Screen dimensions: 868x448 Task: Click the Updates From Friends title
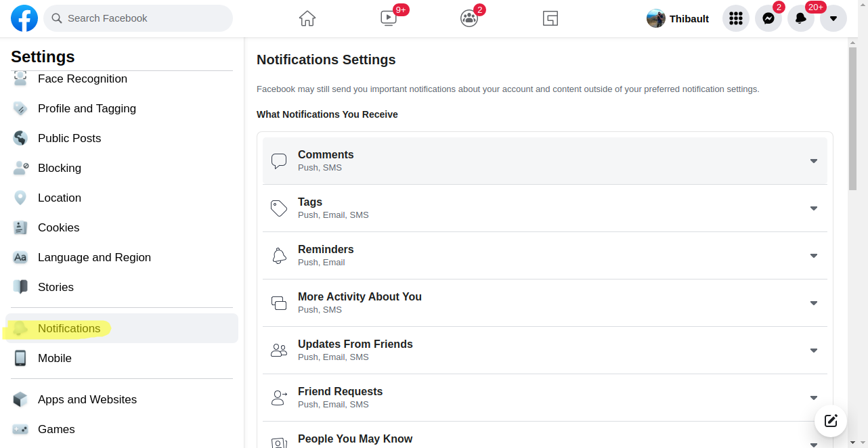tap(355, 344)
